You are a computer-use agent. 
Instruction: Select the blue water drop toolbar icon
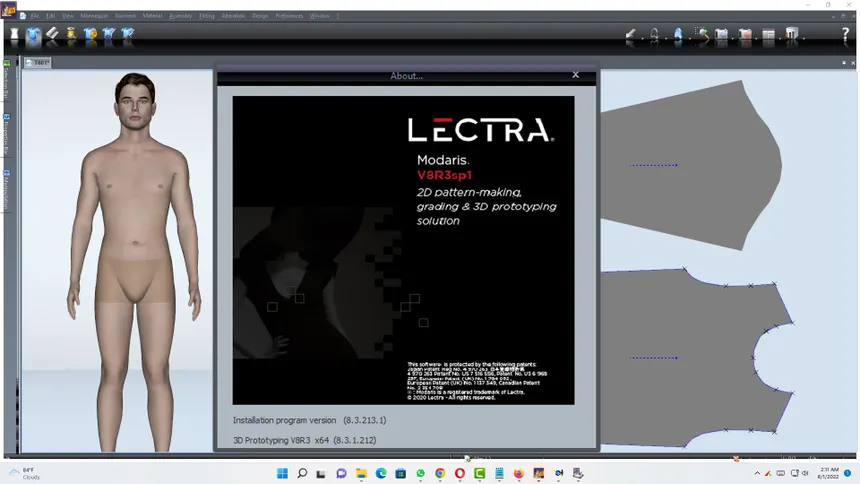(678, 36)
